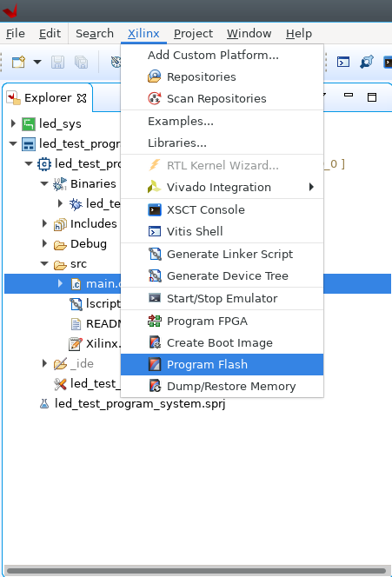Click the Explorer horizontal scrollbar
Viewport: 392px width, 577px height.
tap(197, 571)
